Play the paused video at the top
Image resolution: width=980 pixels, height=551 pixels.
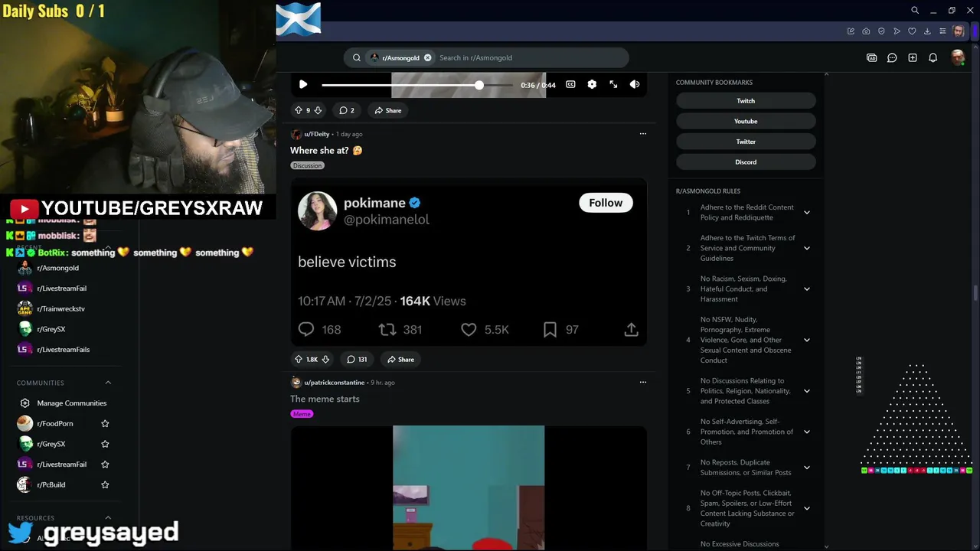[x=303, y=84]
